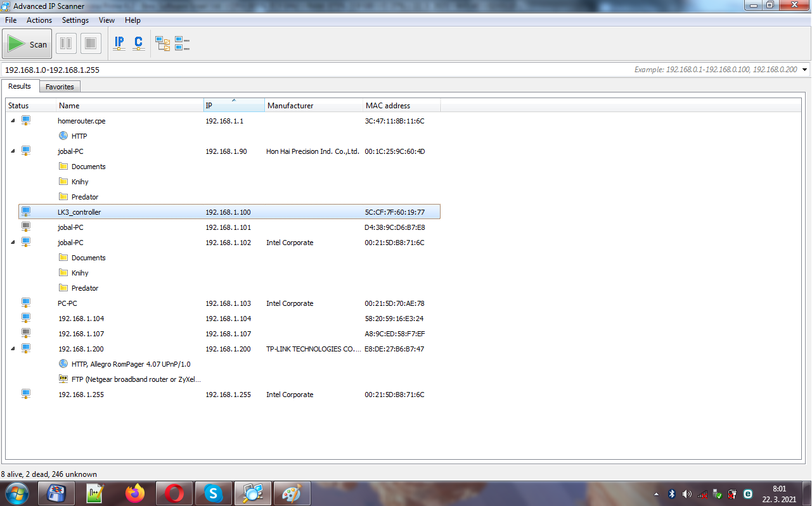Open the Settings menu
The width and height of the screenshot is (812, 506).
(75, 20)
